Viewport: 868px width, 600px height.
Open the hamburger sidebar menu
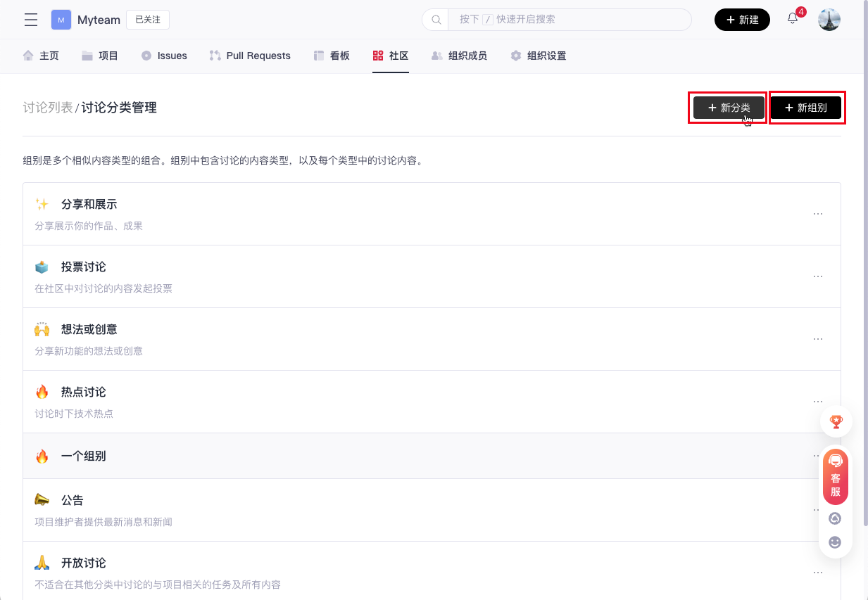click(x=31, y=20)
